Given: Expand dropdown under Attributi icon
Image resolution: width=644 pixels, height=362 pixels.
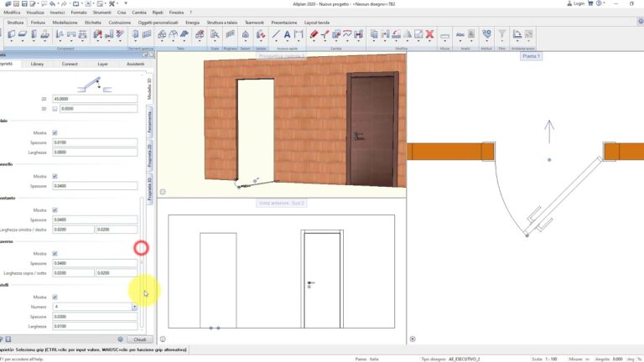Looking at the screenshot, I should [x=486, y=41].
